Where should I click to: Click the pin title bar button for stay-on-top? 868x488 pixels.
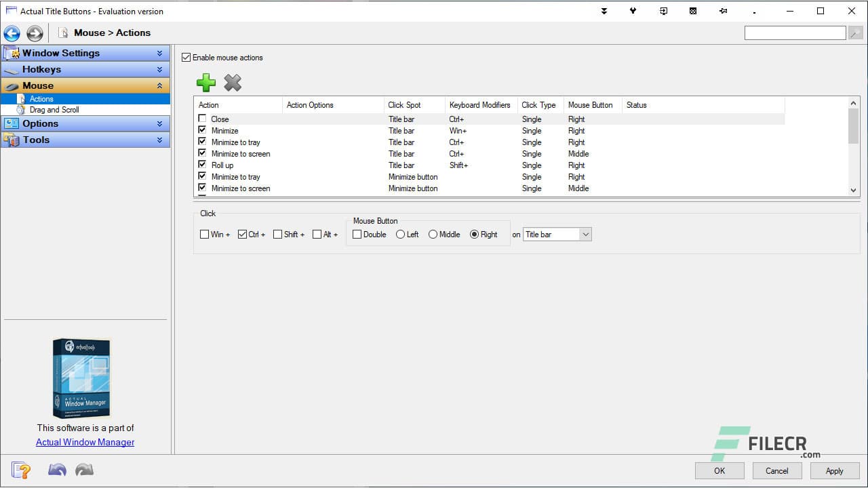(x=723, y=11)
